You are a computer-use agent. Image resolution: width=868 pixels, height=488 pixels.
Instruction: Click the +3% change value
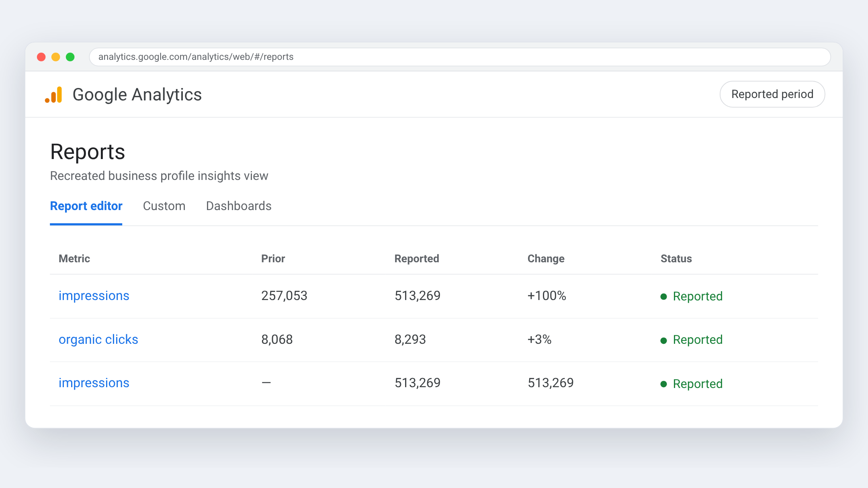click(539, 340)
